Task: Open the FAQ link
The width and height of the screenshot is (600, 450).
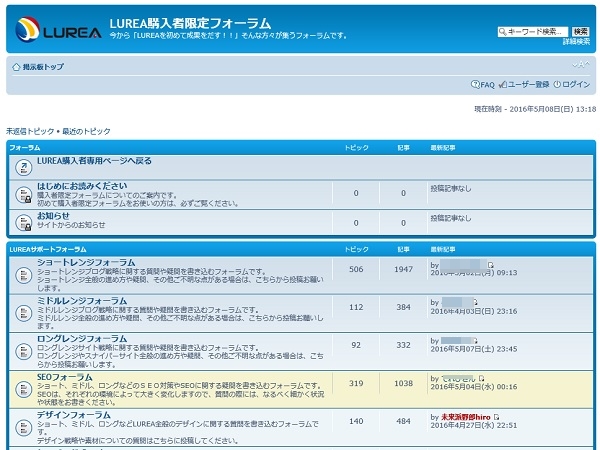Action: [x=488, y=85]
